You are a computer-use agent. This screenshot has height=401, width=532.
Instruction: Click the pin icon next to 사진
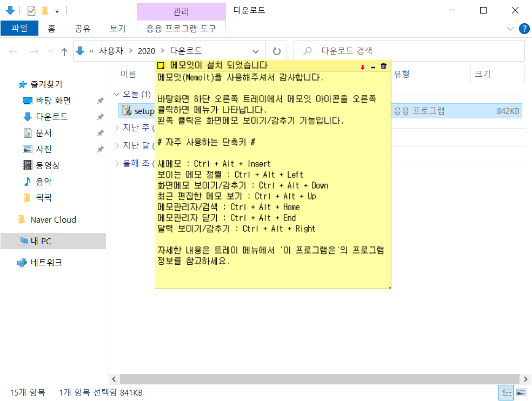pos(100,149)
